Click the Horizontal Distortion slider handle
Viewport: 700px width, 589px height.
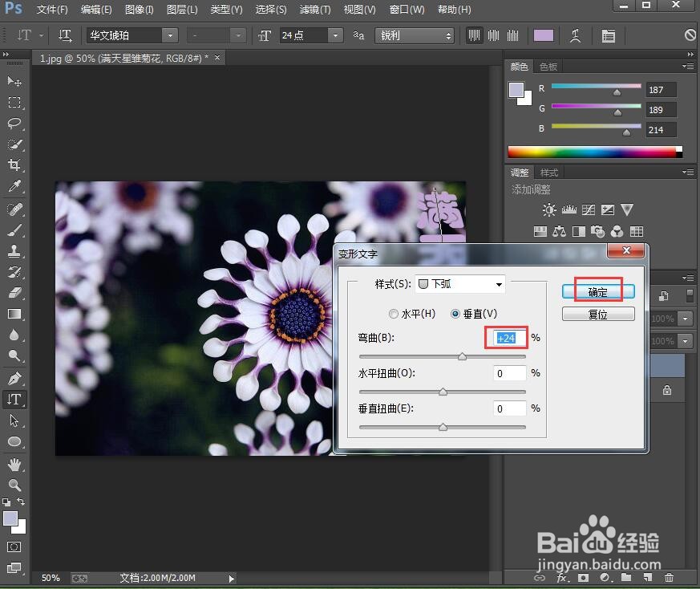click(443, 392)
